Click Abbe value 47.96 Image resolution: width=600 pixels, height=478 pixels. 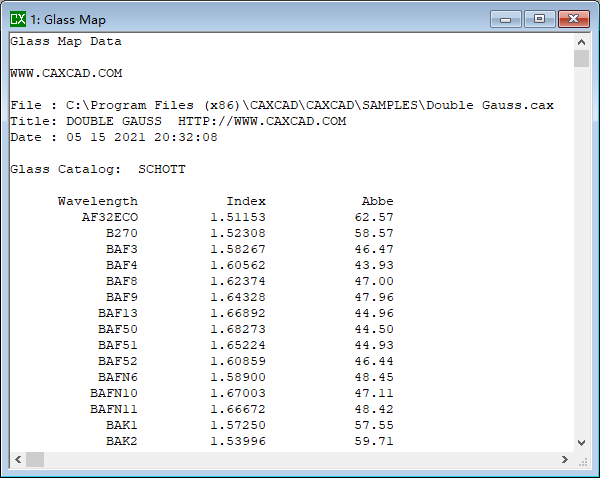click(374, 297)
